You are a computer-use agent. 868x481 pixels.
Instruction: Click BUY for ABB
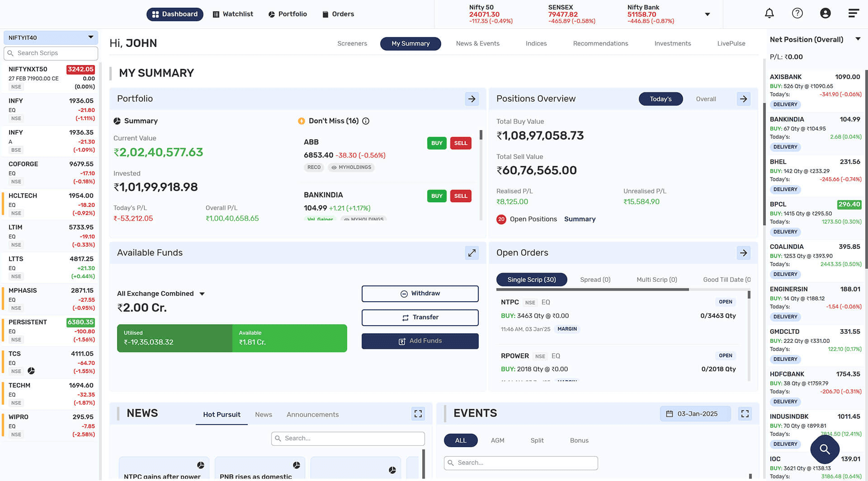[x=436, y=143]
